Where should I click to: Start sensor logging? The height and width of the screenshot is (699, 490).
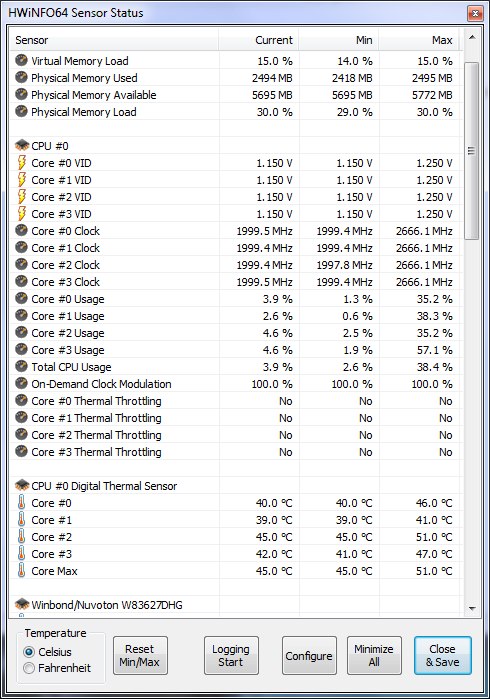[231, 655]
